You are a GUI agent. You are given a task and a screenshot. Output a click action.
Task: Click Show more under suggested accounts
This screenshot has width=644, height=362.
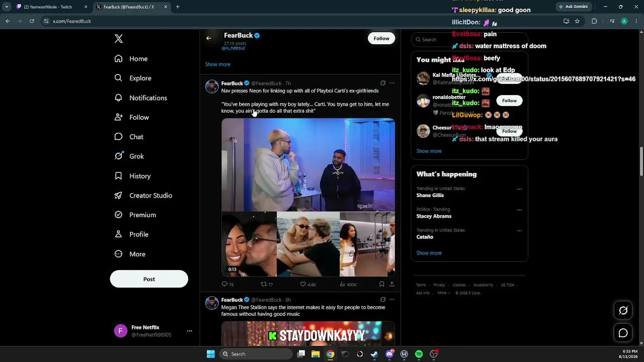[429, 151]
